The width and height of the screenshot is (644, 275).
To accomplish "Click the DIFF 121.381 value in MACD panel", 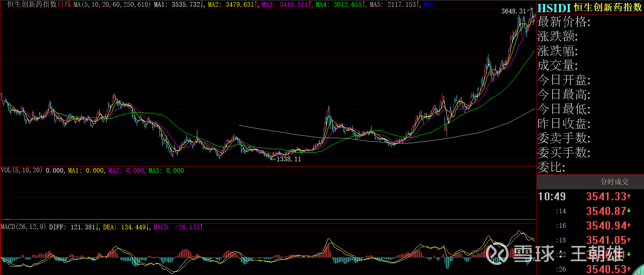I will [x=73, y=227].
